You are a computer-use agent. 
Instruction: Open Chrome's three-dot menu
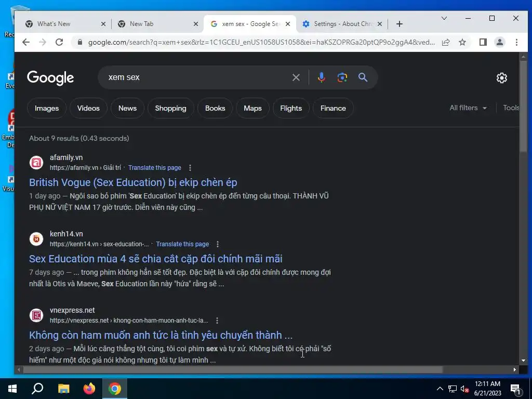point(516,42)
